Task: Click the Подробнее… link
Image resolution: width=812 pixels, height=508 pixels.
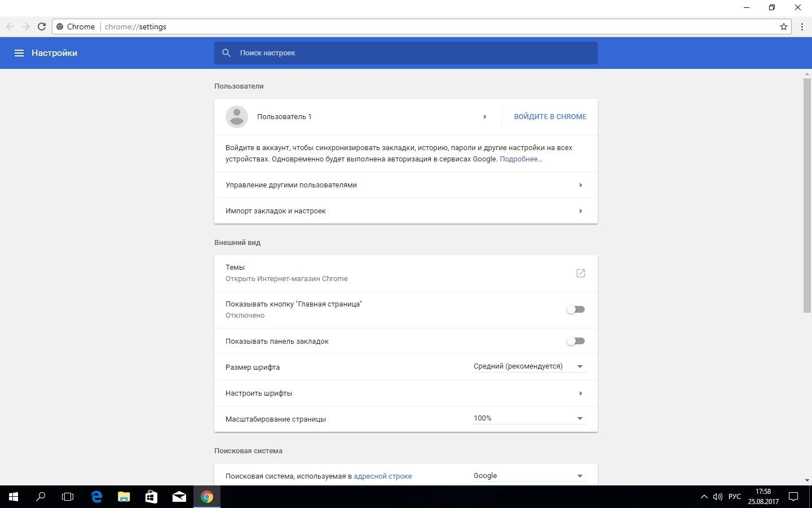Action: 520,159
